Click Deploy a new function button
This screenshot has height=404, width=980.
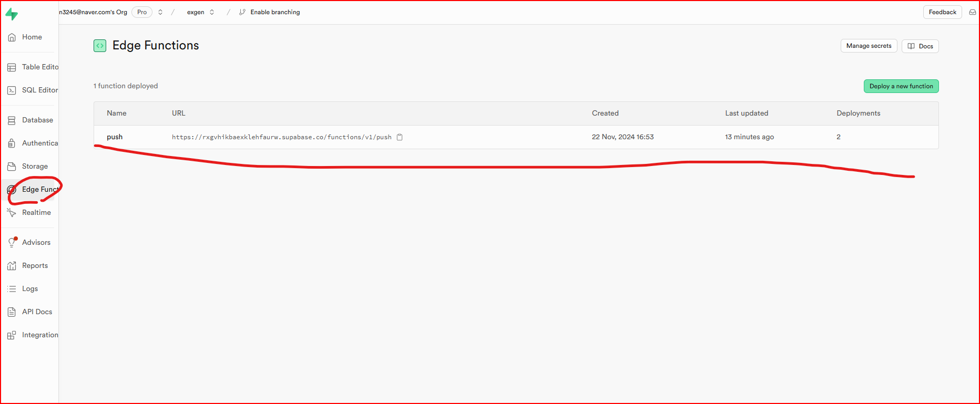pyautogui.click(x=901, y=86)
